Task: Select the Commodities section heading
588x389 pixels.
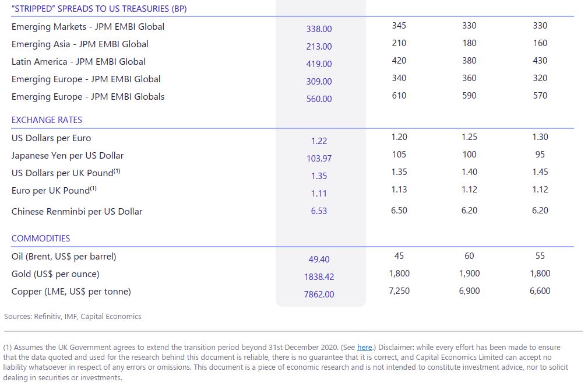Action: (x=41, y=239)
